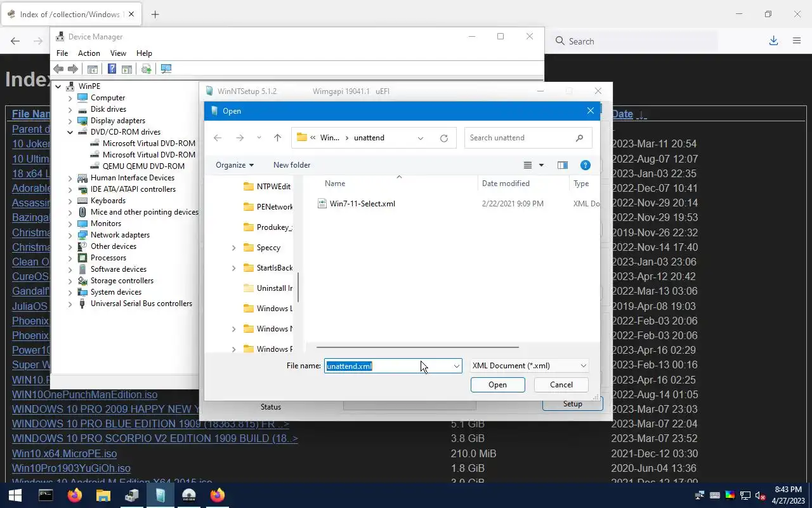Click the show/hide console tree icon in Device Manager
The height and width of the screenshot is (508, 812).
(x=93, y=69)
